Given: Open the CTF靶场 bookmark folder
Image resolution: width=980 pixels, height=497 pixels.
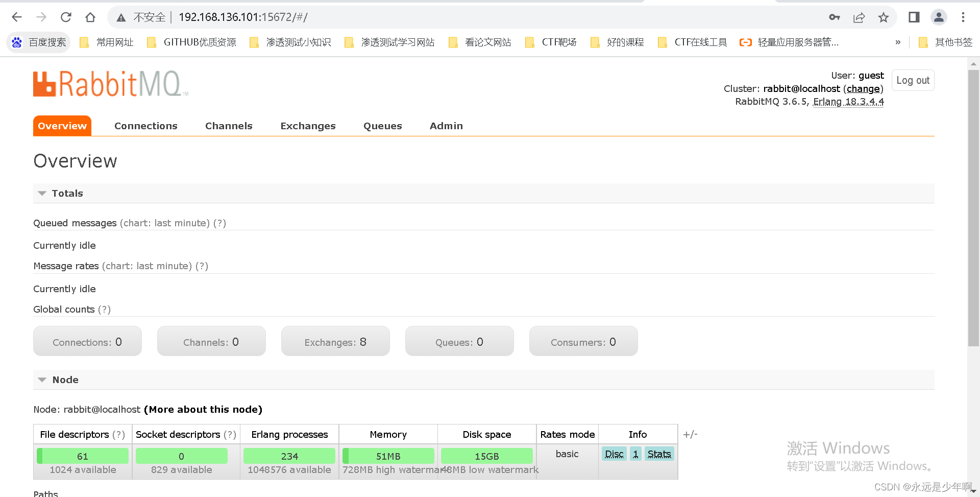Looking at the screenshot, I should point(551,42).
